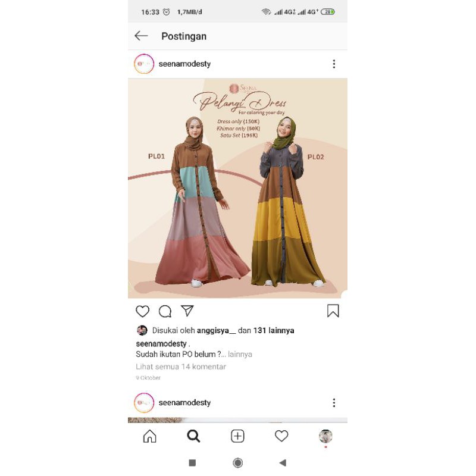
Task: Share the post using paper plane icon
Action: click(187, 311)
